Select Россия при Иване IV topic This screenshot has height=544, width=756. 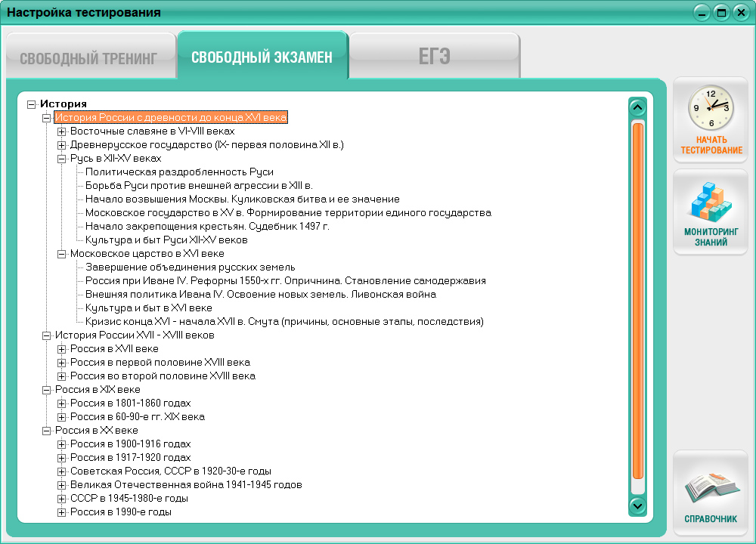286,281
